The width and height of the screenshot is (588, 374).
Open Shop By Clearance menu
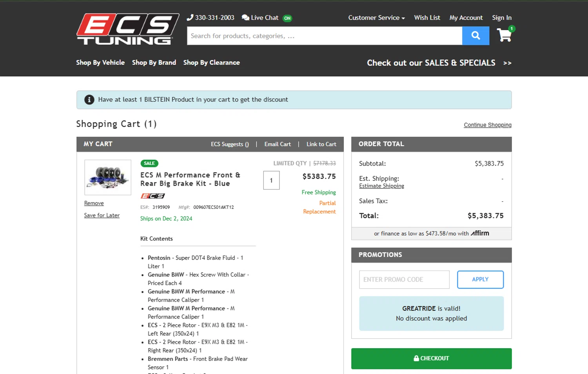point(211,62)
